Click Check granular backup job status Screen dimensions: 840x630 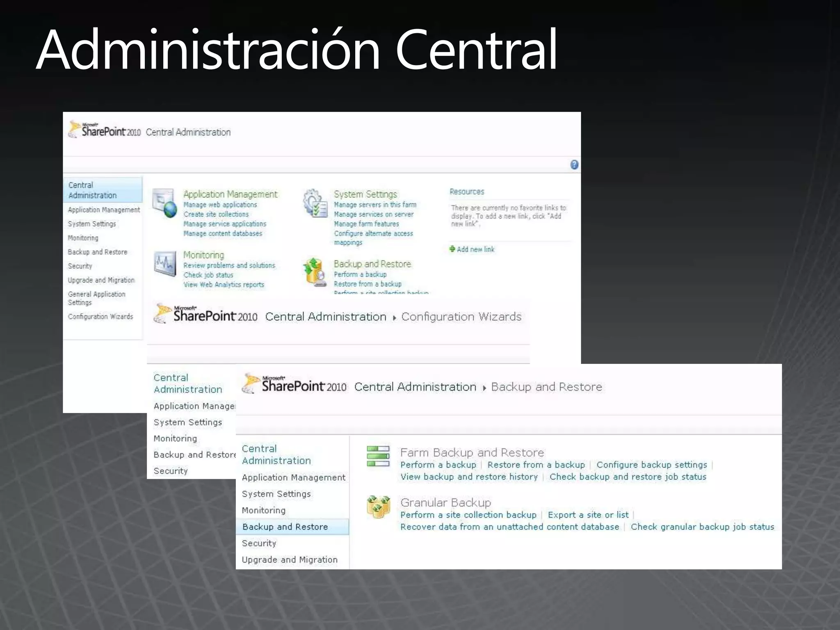(702, 527)
